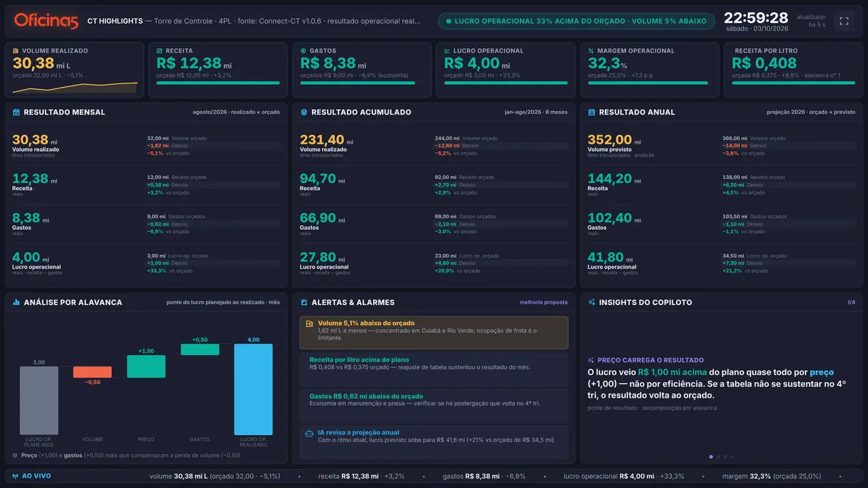
Task: Click the fullscreen toggle icon in header
Action: click(x=844, y=21)
